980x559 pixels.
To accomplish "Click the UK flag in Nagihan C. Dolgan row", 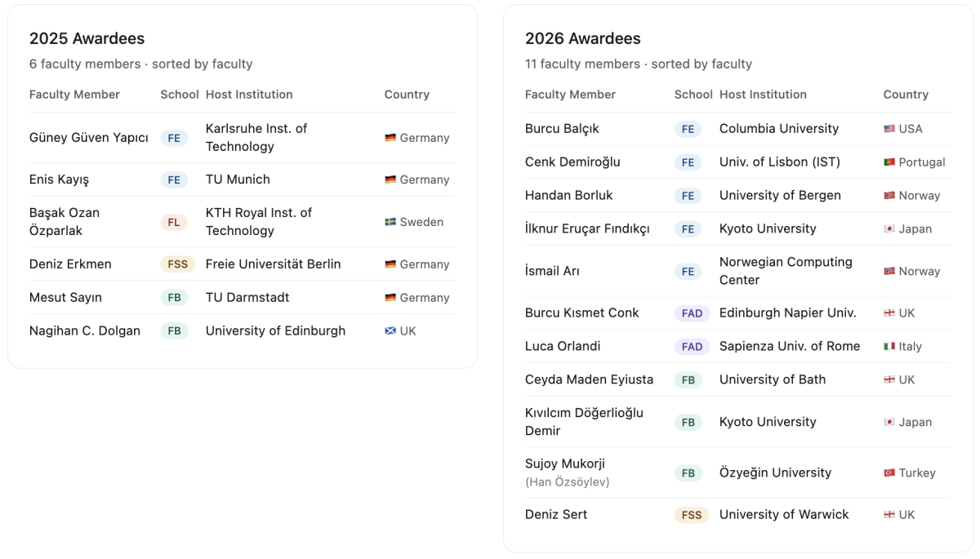I will [x=390, y=331].
